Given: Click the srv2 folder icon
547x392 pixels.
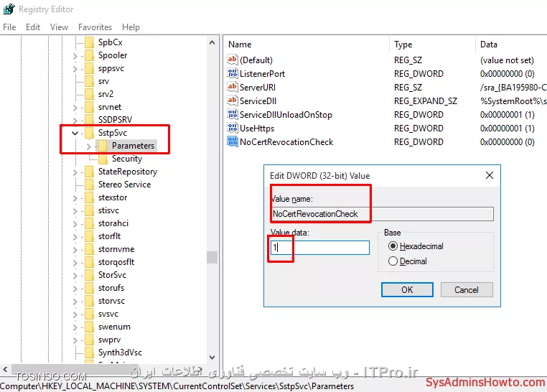Looking at the screenshot, I should coord(90,94).
